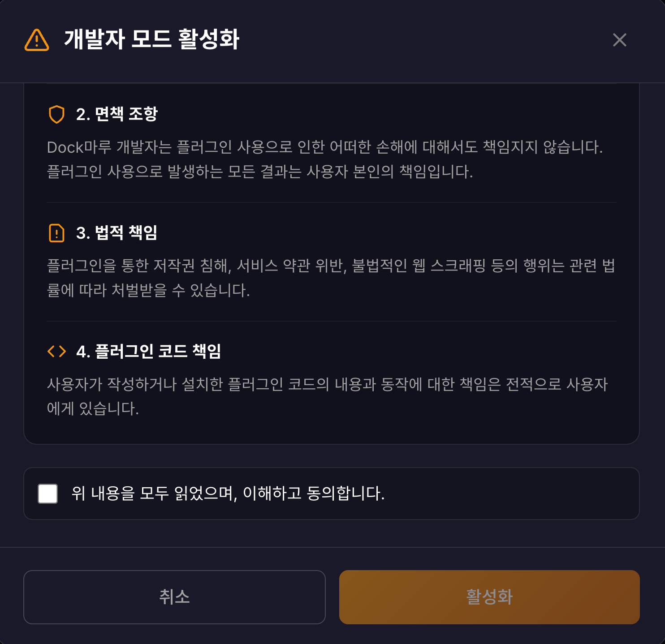Image resolution: width=665 pixels, height=644 pixels.
Task: Select the legal responsibility alert icon
Action: (56, 233)
